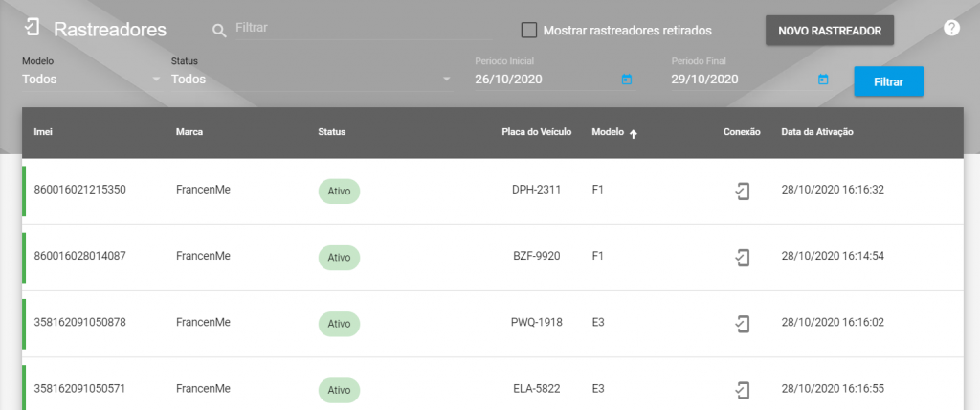Viewport: 980px width, 410px height.
Task: Click FrancenMe in row PWQ-1918
Action: click(x=203, y=323)
